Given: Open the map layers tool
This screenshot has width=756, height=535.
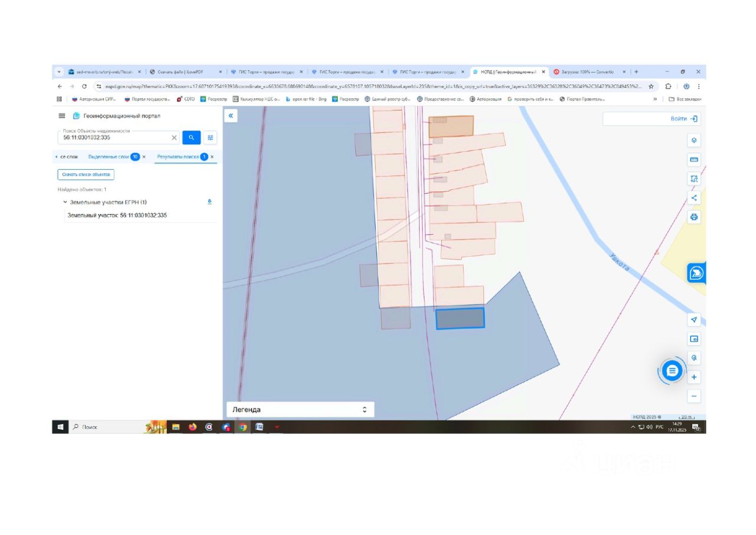Looking at the screenshot, I should 694,141.
